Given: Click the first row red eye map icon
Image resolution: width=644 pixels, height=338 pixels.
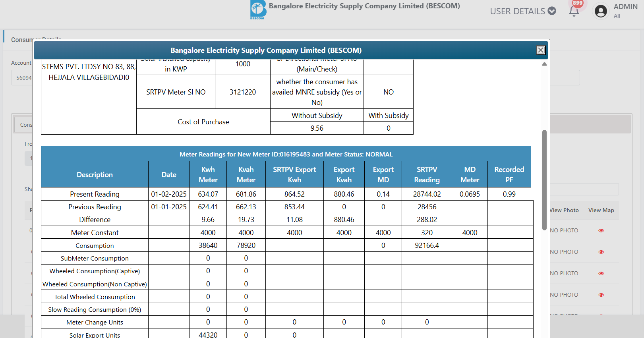Looking at the screenshot, I should 601,230.
